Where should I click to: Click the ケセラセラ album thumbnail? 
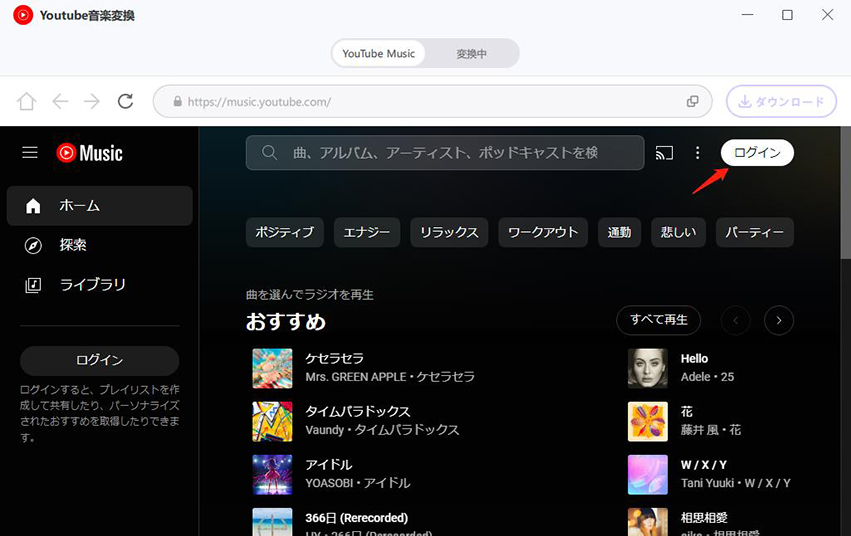tap(272, 368)
